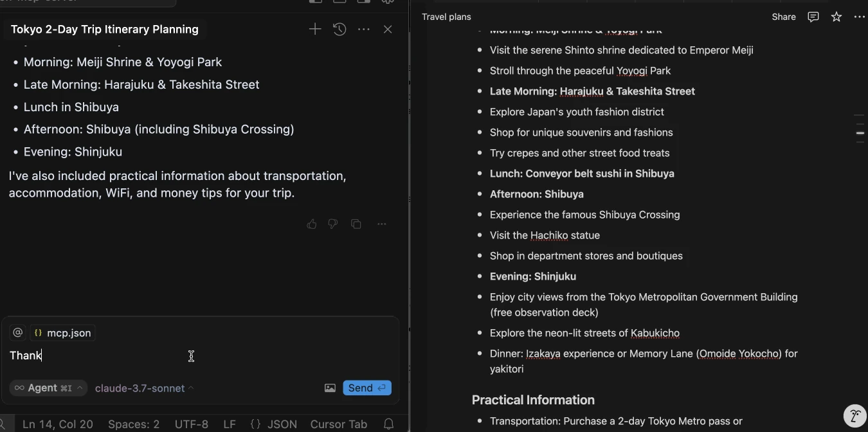Select the mcp.json context chip
868x432 pixels.
[x=63, y=333]
